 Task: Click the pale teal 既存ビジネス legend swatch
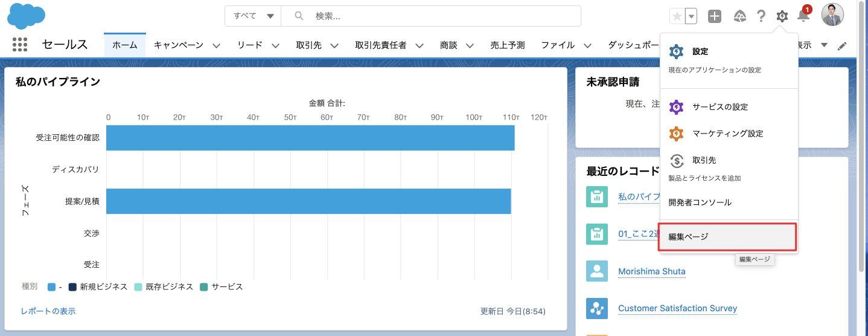[x=138, y=287]
